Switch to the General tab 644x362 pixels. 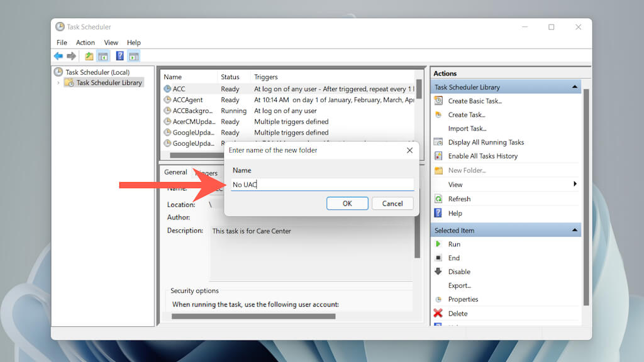click(175, 172)
